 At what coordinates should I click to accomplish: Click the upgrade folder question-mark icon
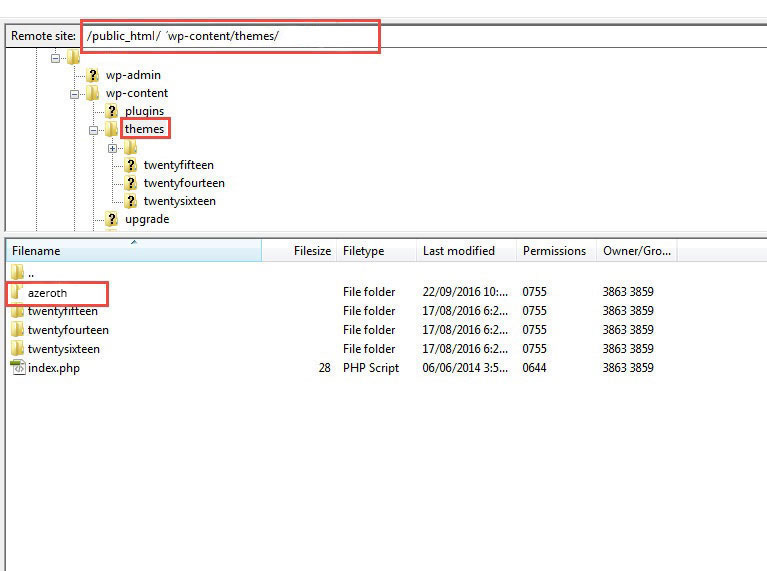click(112, 219)
